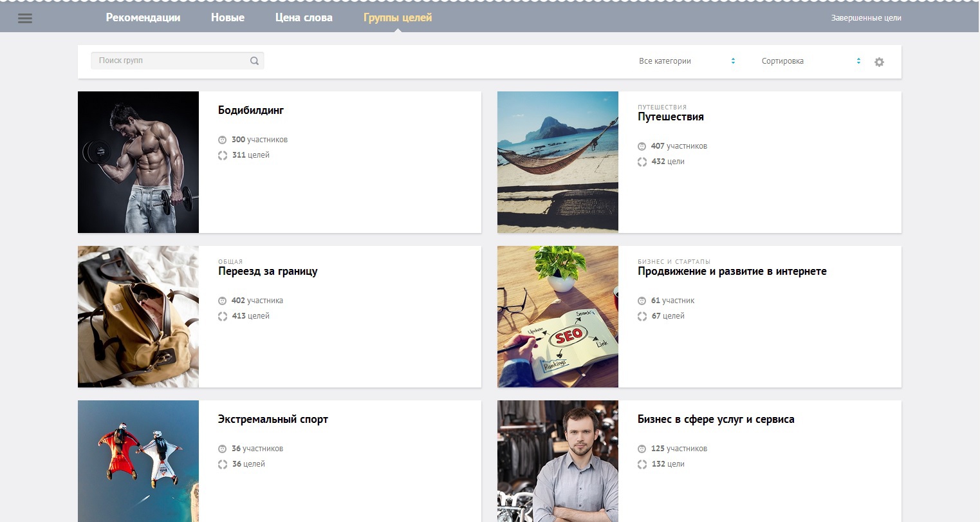Click inside the Поиск групп search field
The width and height of the screenshot is (980, 522).
[167, 60]
